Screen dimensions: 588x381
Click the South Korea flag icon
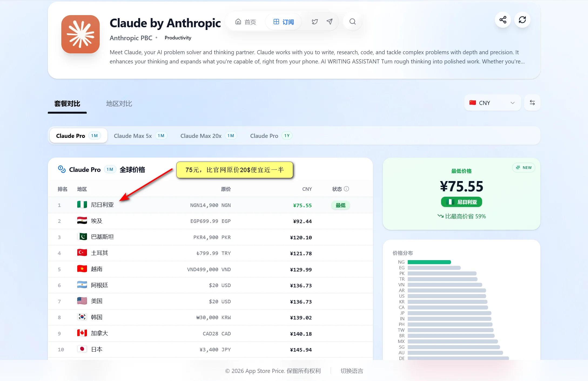coord(82,317)
